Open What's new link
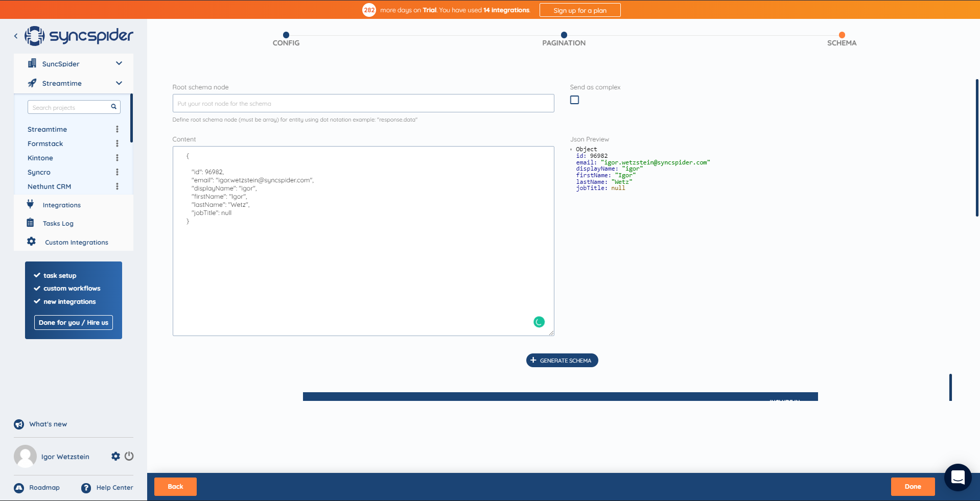Viewport: 980px width, 501px height. [x=48, y=424]
